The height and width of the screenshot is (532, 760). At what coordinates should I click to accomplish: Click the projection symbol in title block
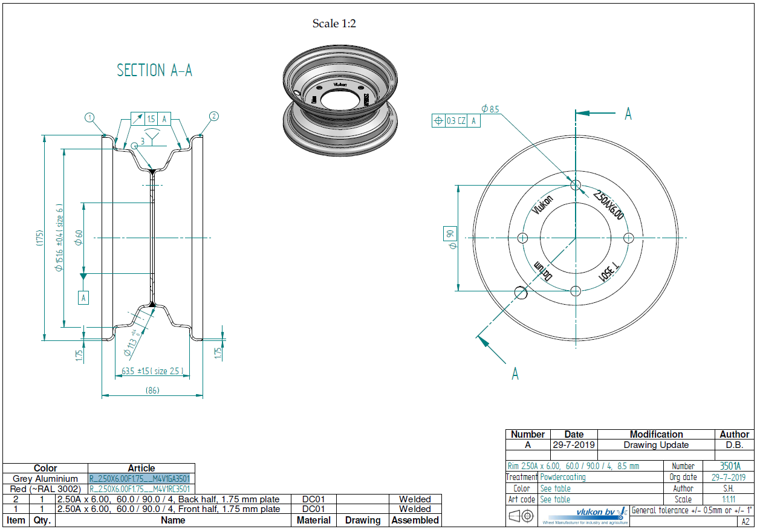click(x=521, y=516)
